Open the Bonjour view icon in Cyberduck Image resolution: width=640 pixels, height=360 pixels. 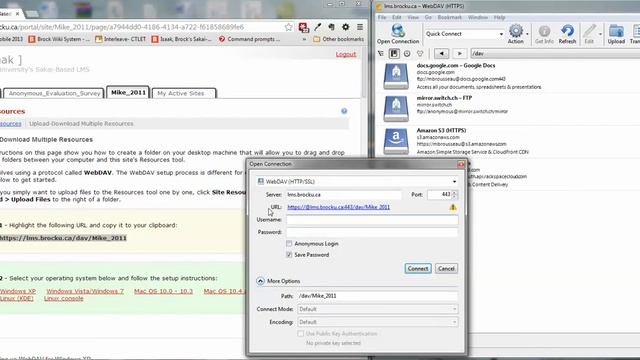click(x=420, y=53)
